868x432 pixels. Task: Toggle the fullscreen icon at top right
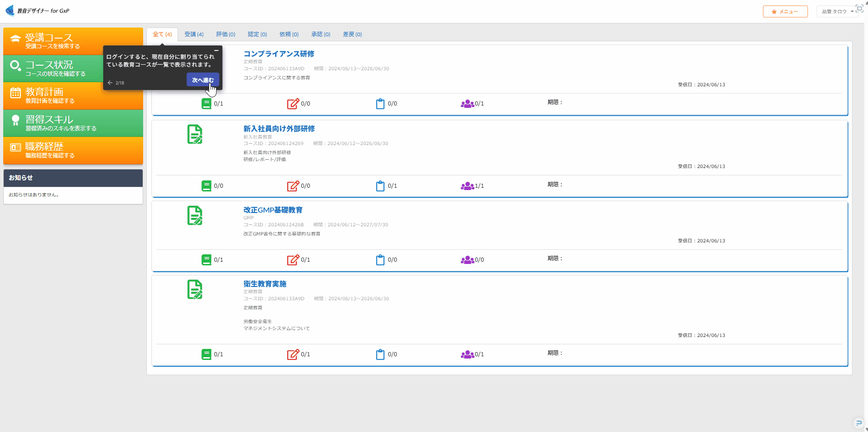point(859,9)
